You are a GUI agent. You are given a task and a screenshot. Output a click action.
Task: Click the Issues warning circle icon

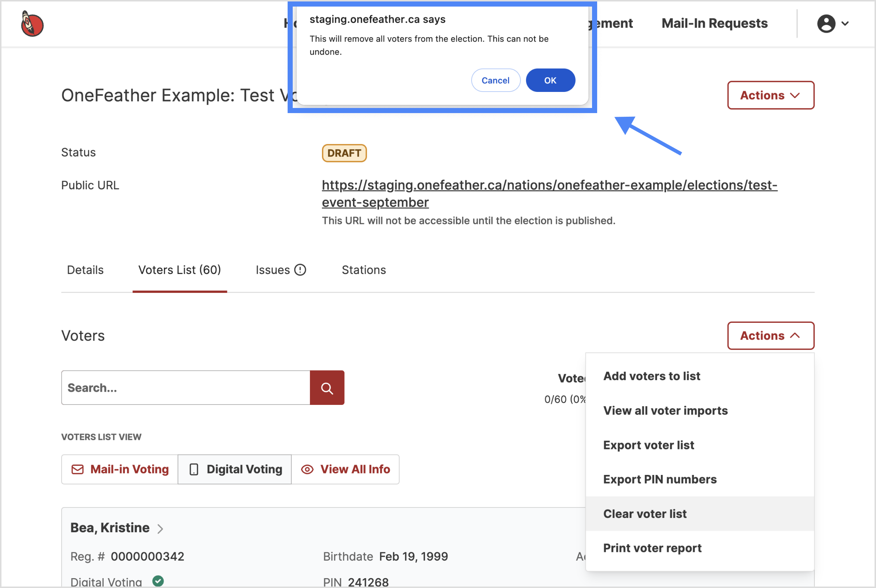(x=300, y=270)
